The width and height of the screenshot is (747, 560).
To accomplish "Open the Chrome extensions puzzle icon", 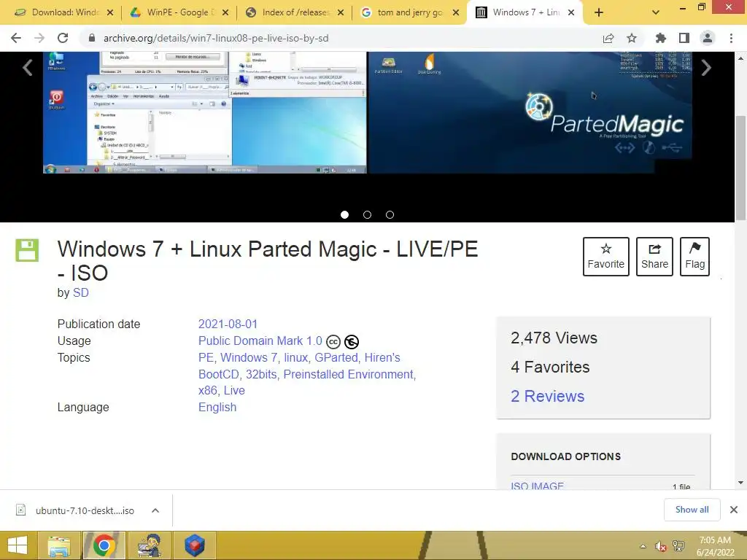I will click(661, 38).
